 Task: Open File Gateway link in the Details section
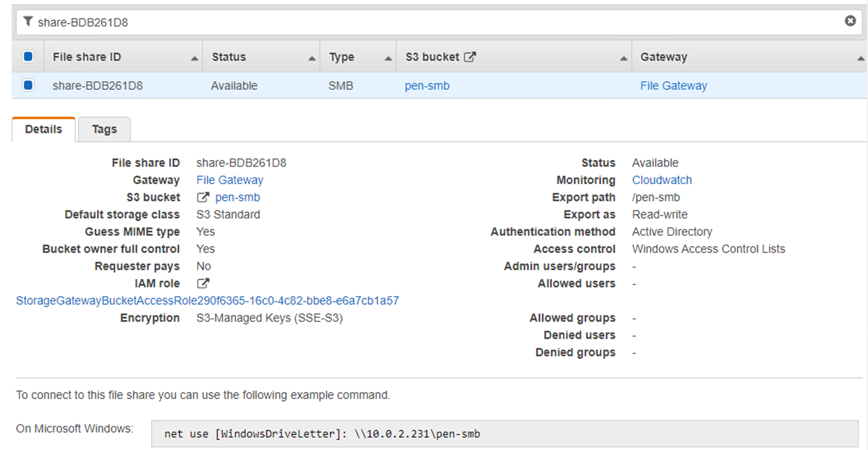229,180
